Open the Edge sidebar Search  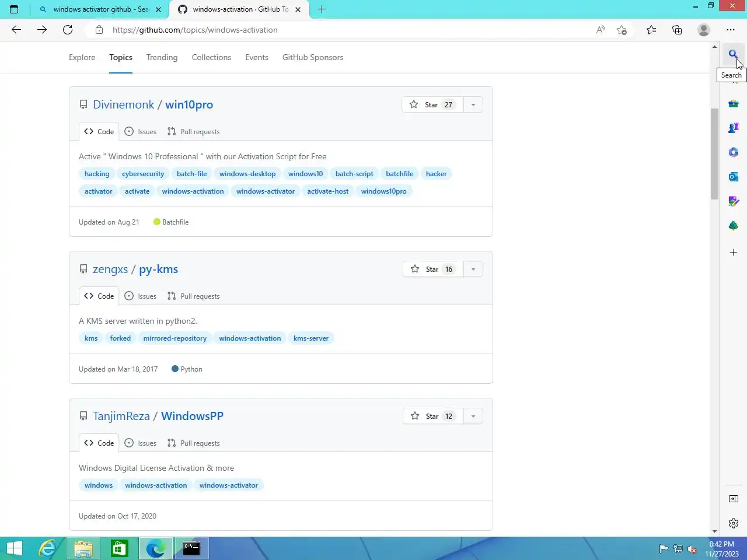tap(733, 55)
